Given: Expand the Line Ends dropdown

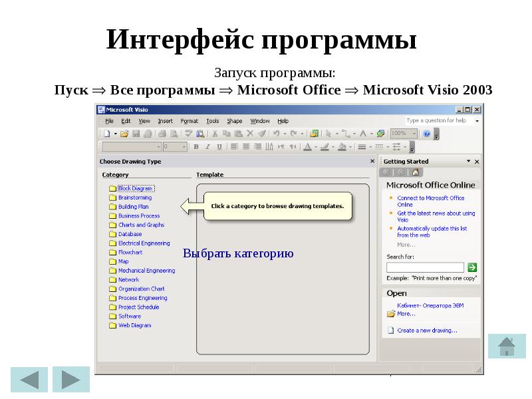Looking at the screenshot, I should coord(405,147).
